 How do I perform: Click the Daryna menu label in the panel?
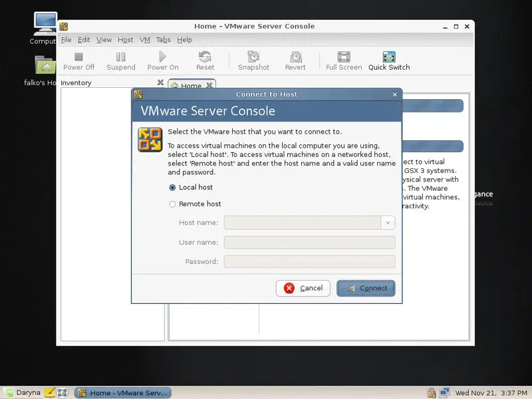[28, 392]
